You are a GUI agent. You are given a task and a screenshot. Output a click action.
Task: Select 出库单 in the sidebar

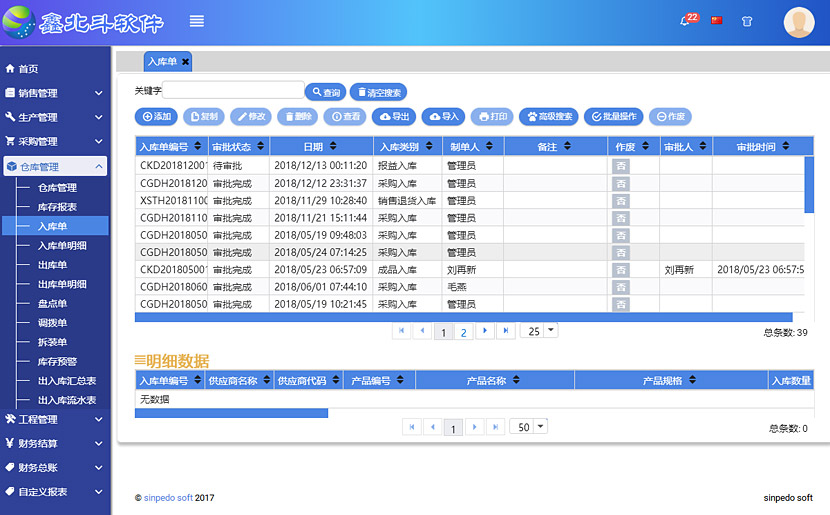[x=52, y=265]
